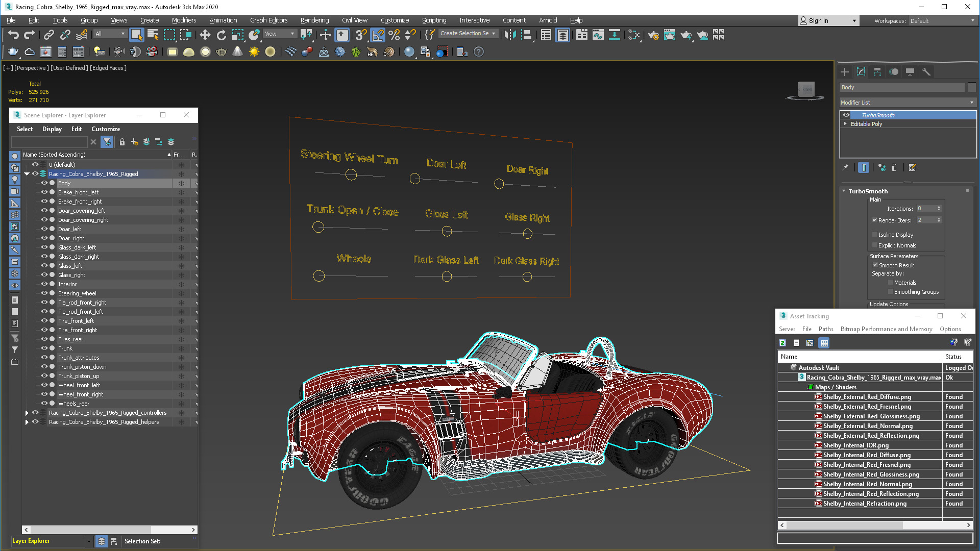This screenshot has width=980, height=551.
Task: Open Bitmap Performance and Memory menu
Action: [x=886, y=329]
